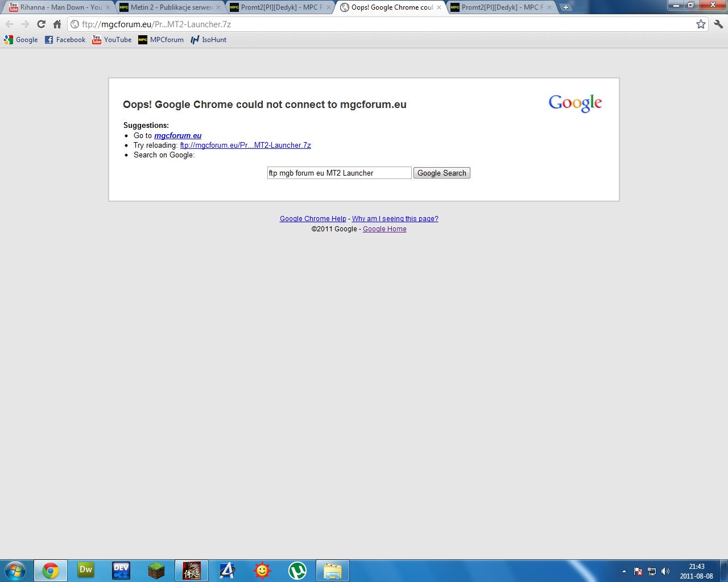Image resolution: width=728 pixels, height=582 pixels.
Task: Click the ftp reload link for MT2-Launcher.7z
Action: [x=245, y=145]
